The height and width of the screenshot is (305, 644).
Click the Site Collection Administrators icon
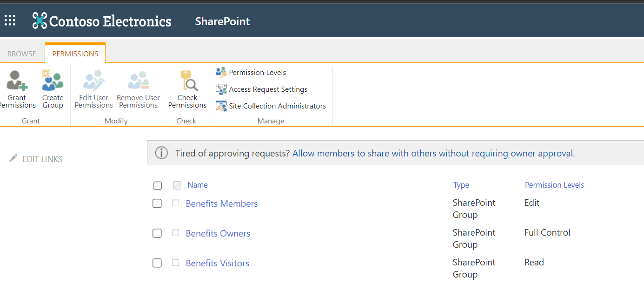[221, 106]
